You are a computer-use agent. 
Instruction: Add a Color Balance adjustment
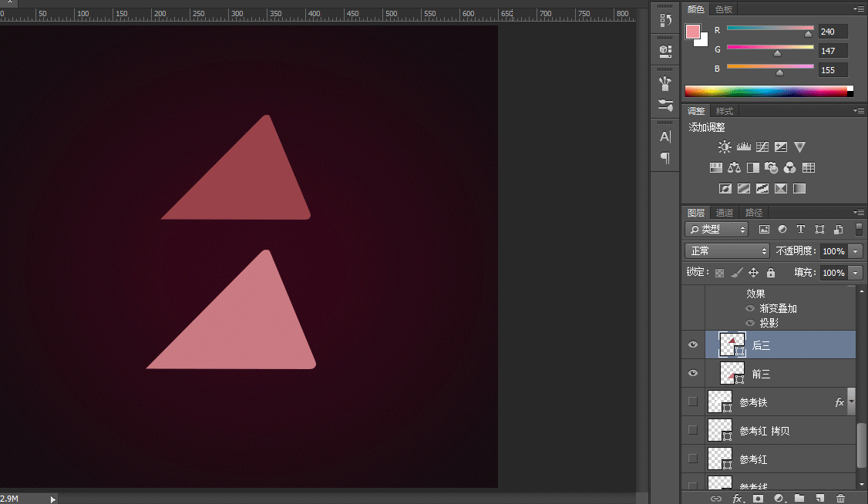tap(735, 168)
